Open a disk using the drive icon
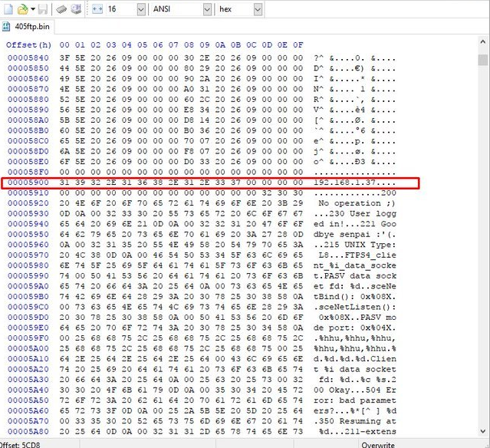 (76, 9)
